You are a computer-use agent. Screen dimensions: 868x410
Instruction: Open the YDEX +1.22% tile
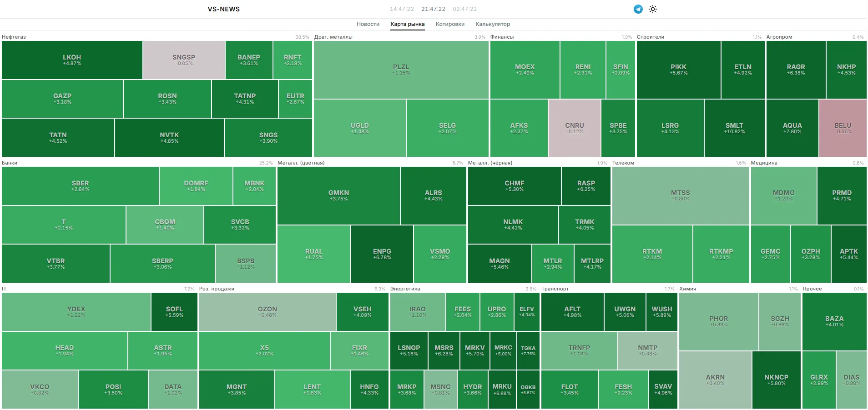coord(76,312)
